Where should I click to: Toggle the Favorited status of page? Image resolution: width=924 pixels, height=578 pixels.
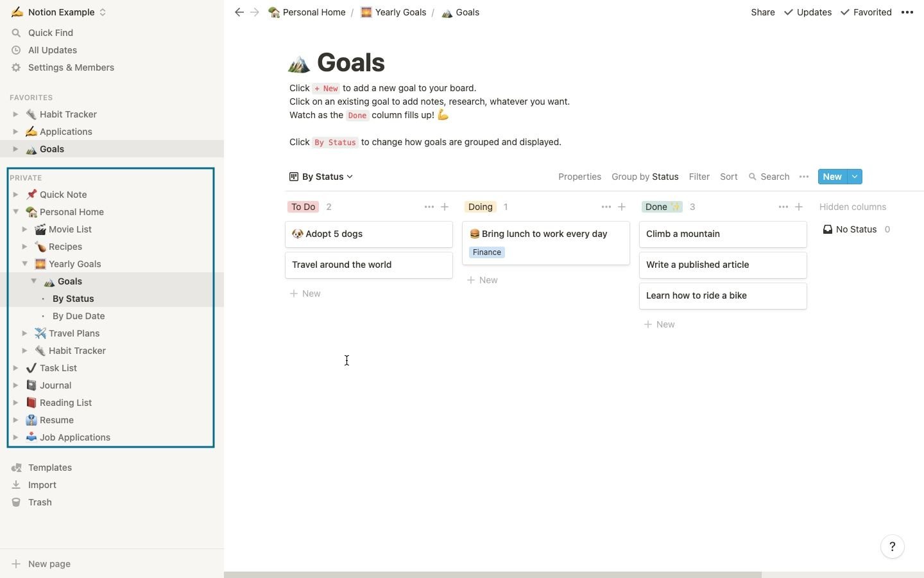coord(866,12)
